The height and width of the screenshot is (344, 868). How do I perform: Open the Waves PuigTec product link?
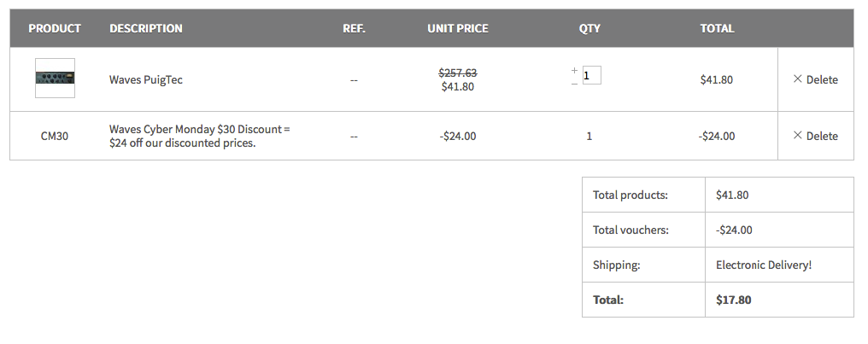pos(145,79)
